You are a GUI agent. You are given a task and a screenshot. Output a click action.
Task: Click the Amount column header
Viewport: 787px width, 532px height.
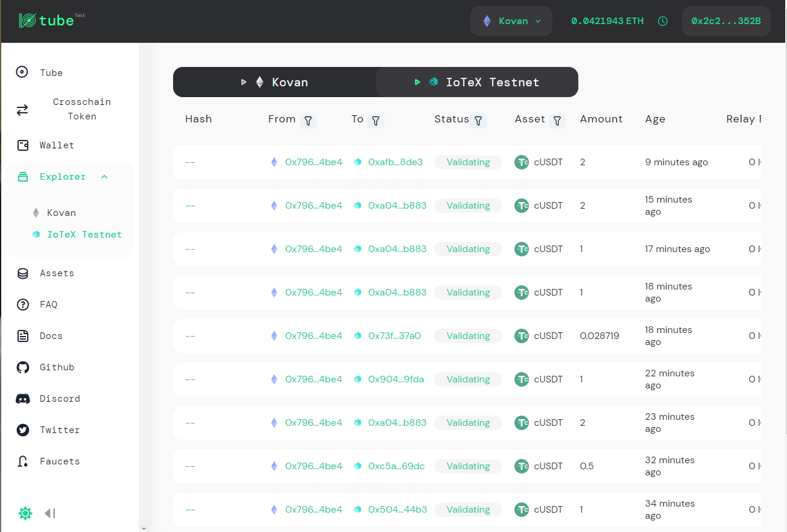point(601,119)
